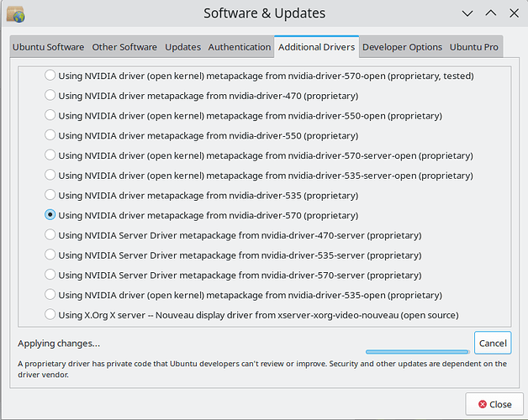This screenshot has height=420, width=528.
Task: Open the Ubuntu Pro tab
Action: click(474, 47)
